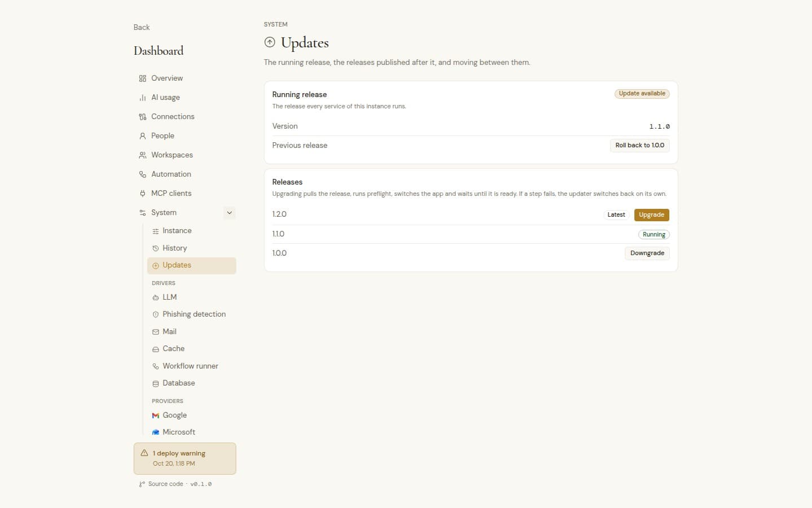Click the Overview grid icon
This screenshot has width=812, height=508.
pos(143,78)
